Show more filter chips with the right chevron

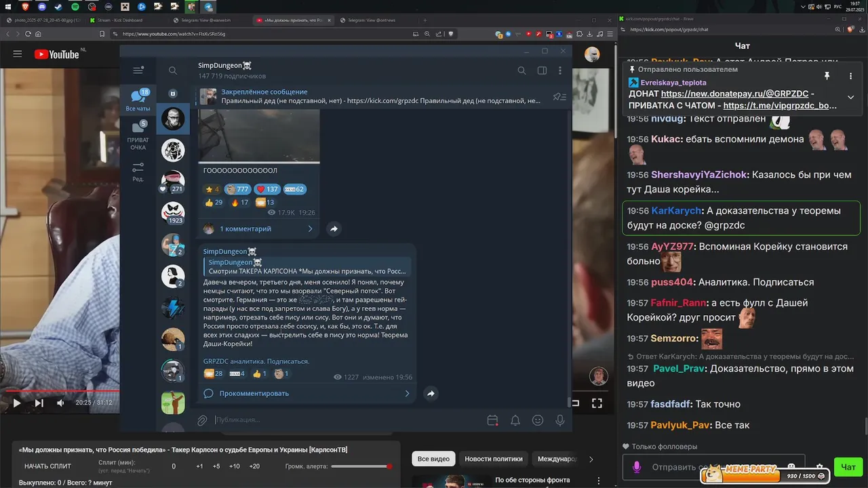pyautogui.click(x=591, y=459)
